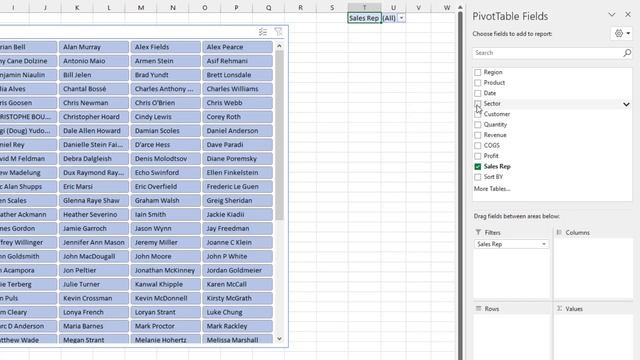Image resolution: width=640 pixels, height=360 pixels.
Task: Click worksheet scroll-up arrow beside column W
Action: pyautogui.click(x=460, y=8)
